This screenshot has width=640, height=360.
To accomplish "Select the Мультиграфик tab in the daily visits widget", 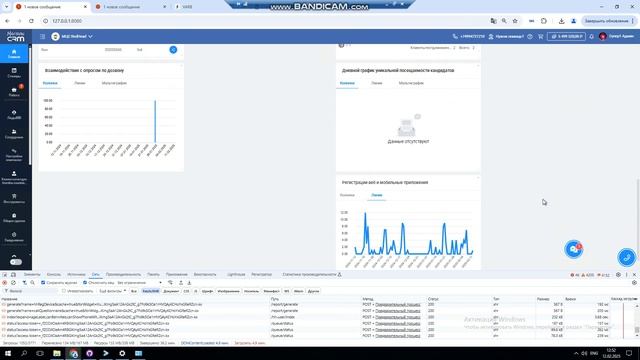I will click(411, 83).
